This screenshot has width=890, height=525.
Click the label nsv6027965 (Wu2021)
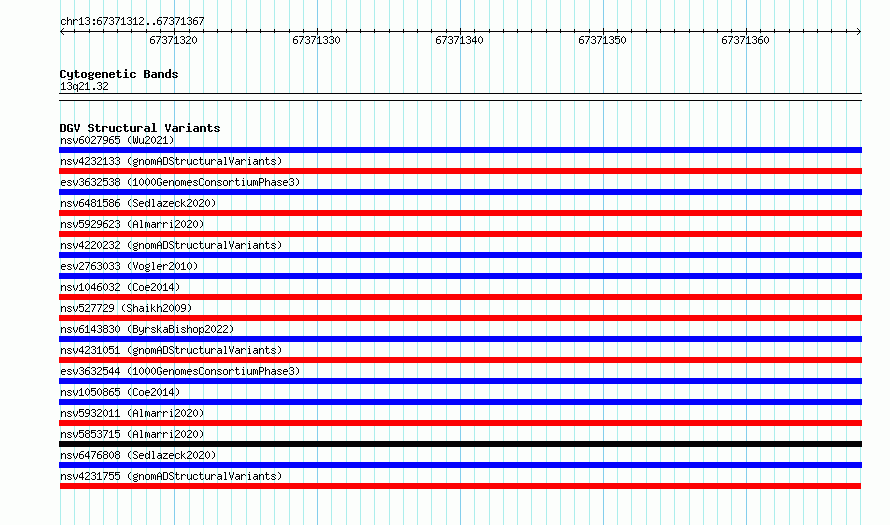117,140
